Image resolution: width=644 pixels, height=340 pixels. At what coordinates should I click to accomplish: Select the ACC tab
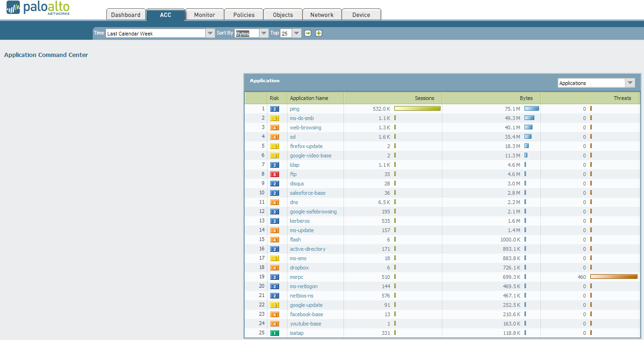[165, 14]
